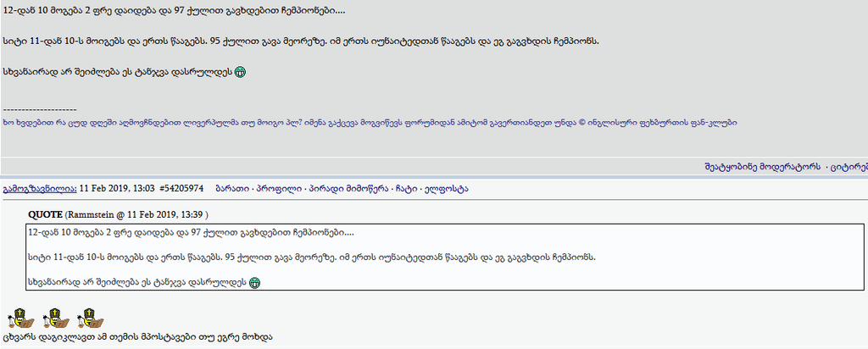868x349 pixels.
Task: Click the signature text starting ხო ხვდებით რა ცუდ დღეში
Action: coord(370,123)
